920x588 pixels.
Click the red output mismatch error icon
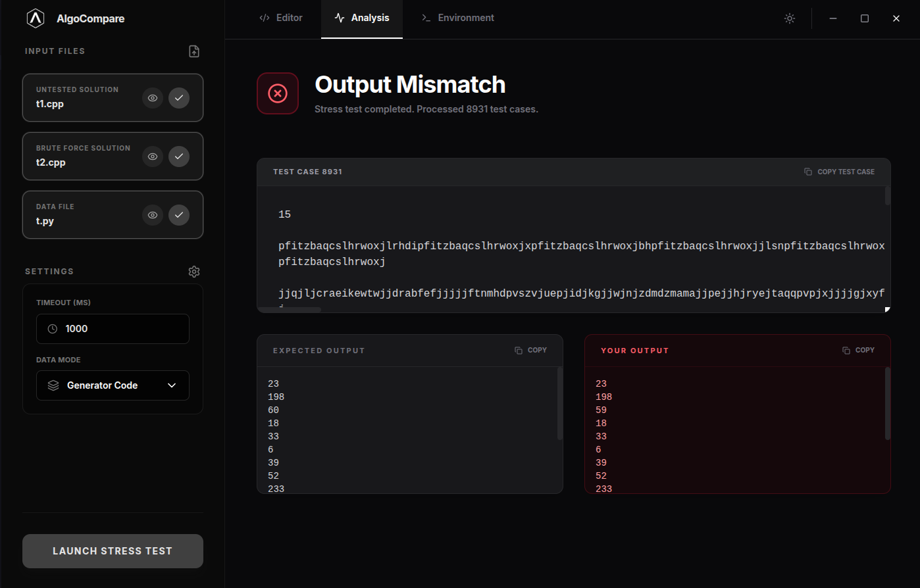tap(278, 93)
